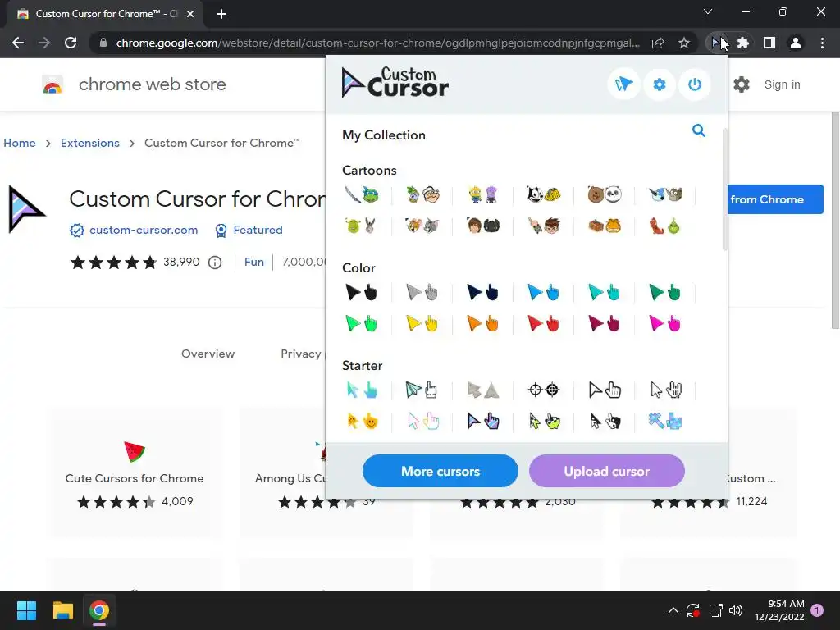Viewport: 840px width, 630px height.
Task: Reload the current page
Action: click(71, 43)
